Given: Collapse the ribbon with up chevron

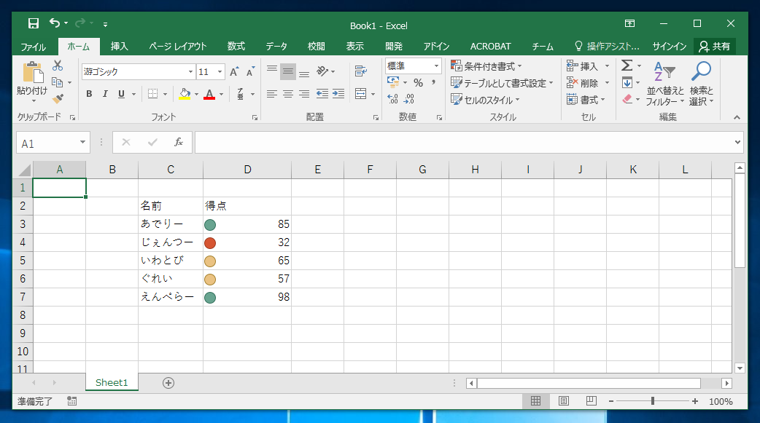Looking at the screenshot, I should click(737, 117).
